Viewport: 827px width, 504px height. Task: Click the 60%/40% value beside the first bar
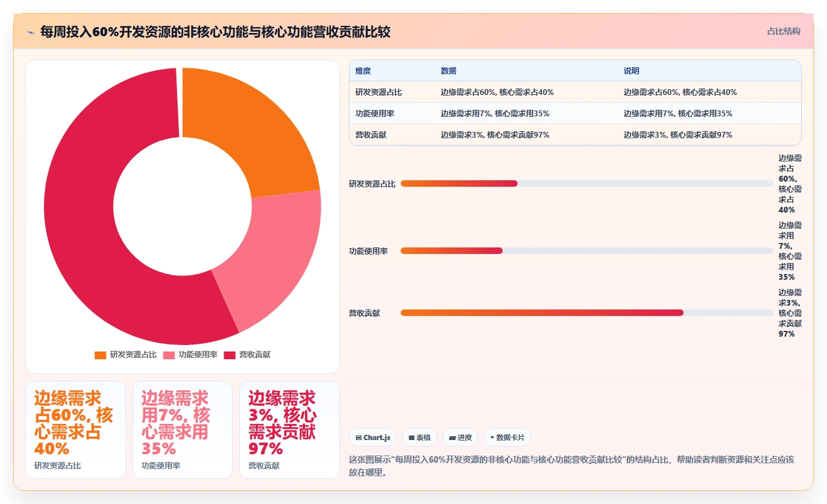[790, 184]
